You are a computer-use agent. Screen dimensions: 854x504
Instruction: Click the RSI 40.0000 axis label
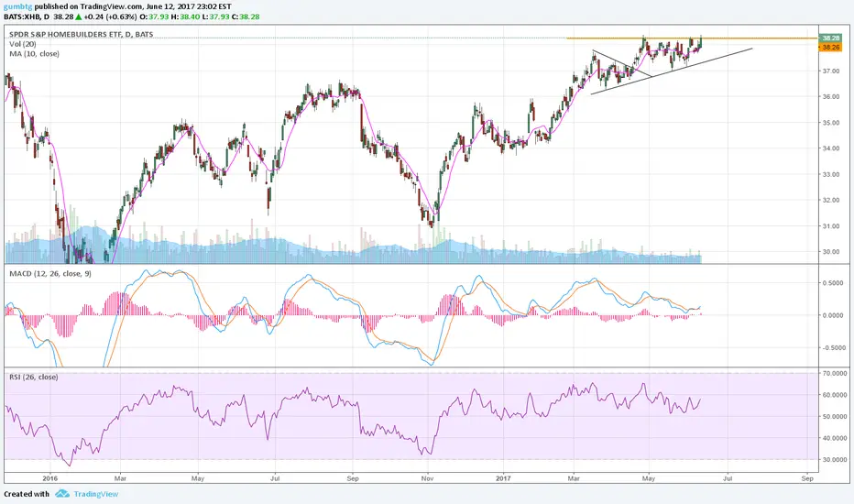(x=834, y=438)
